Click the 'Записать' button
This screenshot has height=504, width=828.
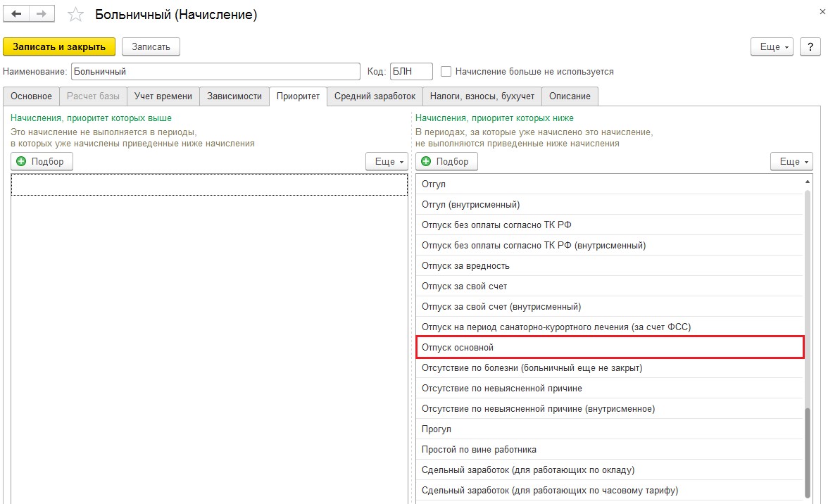point(151,46)
